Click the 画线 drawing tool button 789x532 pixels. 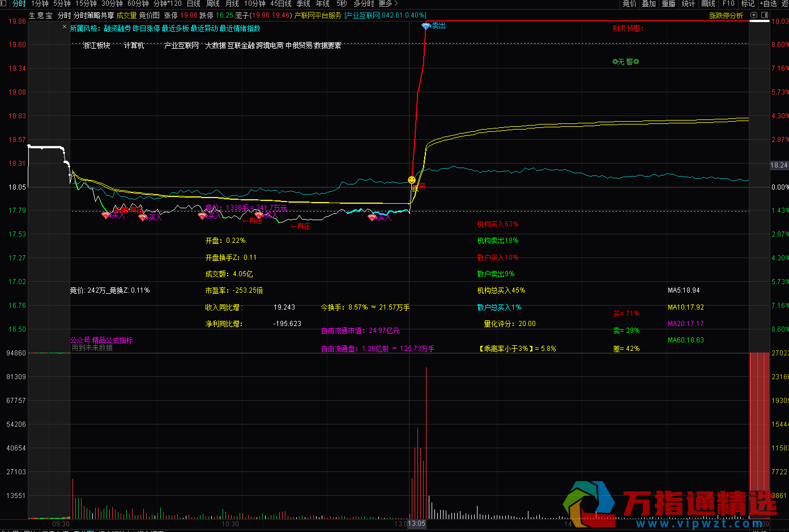709,4
